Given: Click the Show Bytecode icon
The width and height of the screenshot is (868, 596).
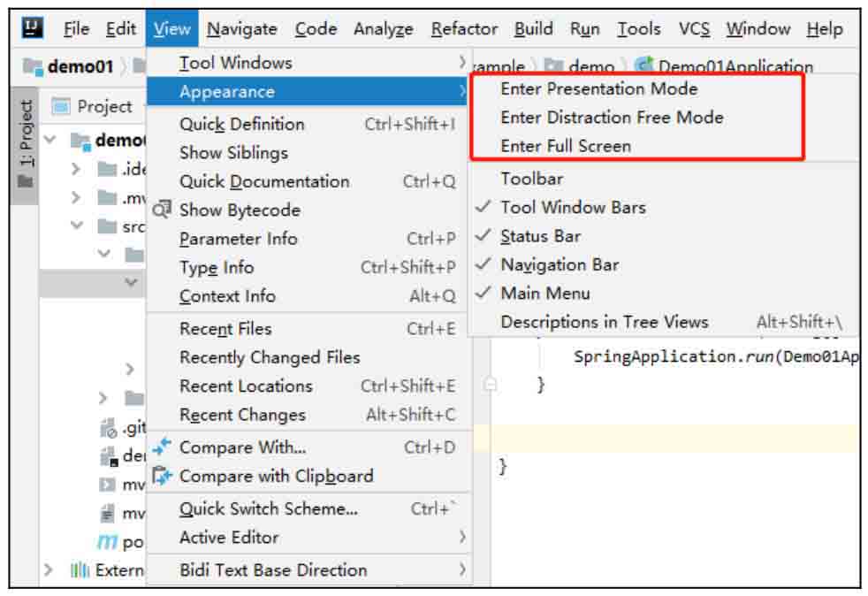Looking at the screenshot, I should 162,210.
